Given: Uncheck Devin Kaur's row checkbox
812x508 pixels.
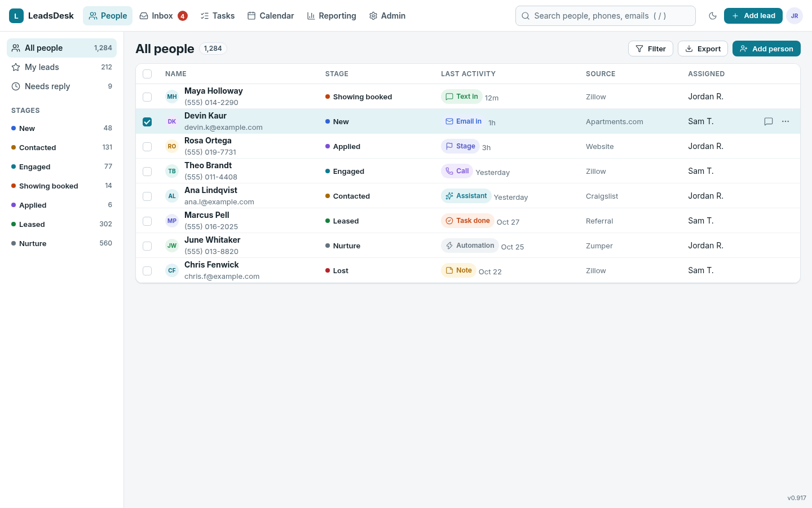Looking at the screenshot, I should 147,121.
